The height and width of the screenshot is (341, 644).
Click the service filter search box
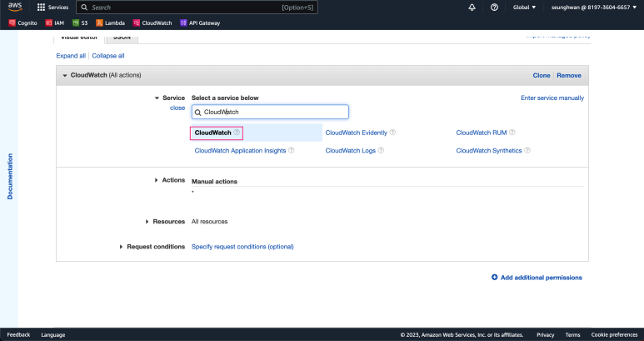click(x=270, y=113)
